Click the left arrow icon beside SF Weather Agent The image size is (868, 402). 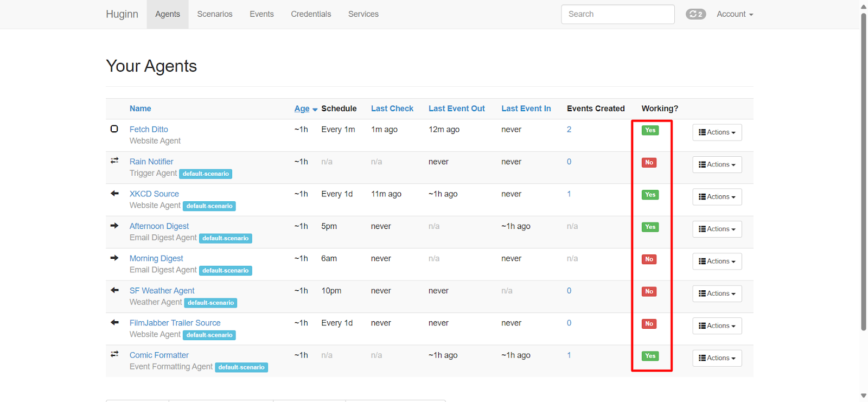coord(114,290)
